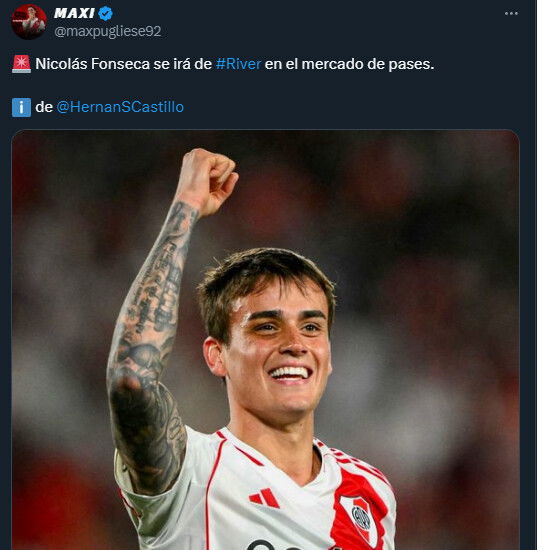
Task: Click the blue verified badge beside MAXI
Action: 105,14
